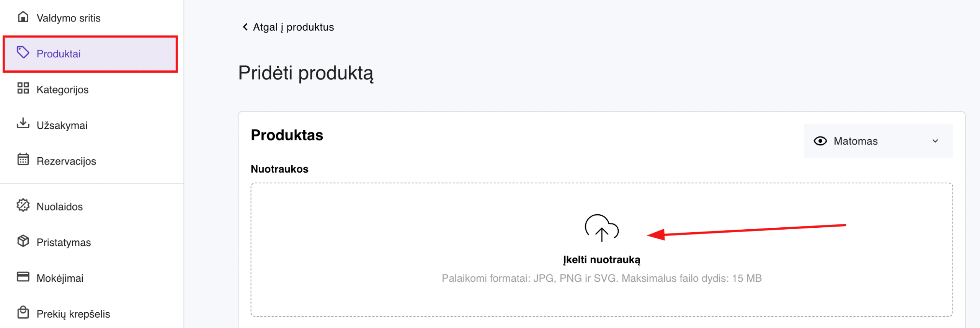The height and width of the screenshot is (328, 980).
Task: Click the discount badge icon beside Nuolaidos
Action: 23,206
